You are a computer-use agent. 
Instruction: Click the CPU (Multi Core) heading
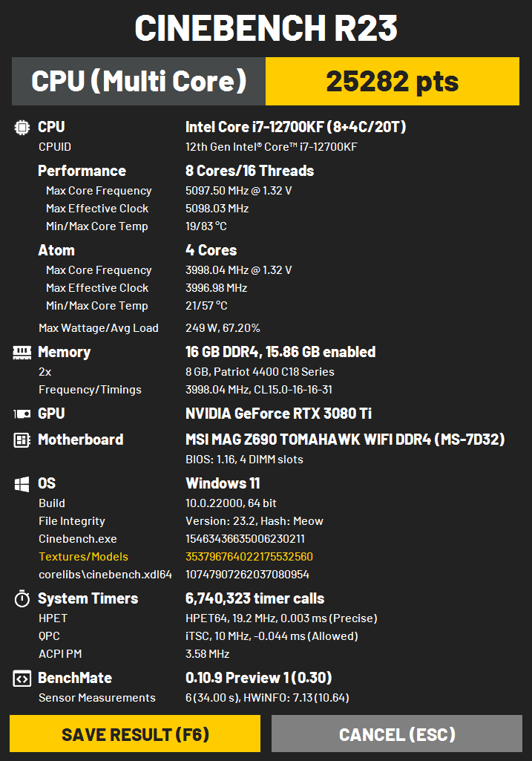pos(139,81)
